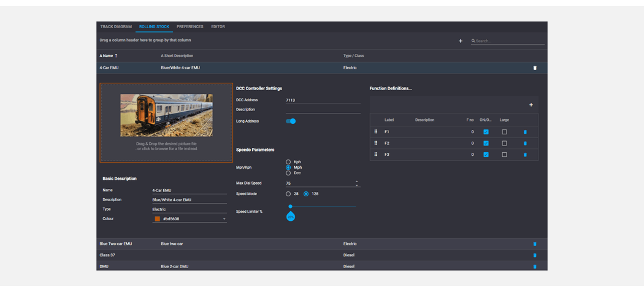The image size is (644, 292).
Task: Toggle the Long Address switch
Action: [291, 121]
